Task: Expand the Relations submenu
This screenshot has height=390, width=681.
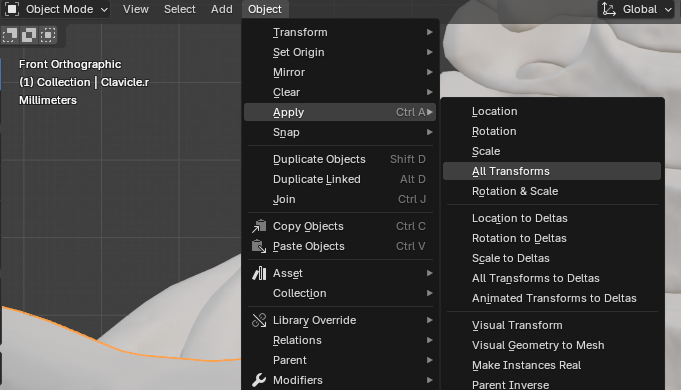Action: pyautogui.click(x=340, y=340)
